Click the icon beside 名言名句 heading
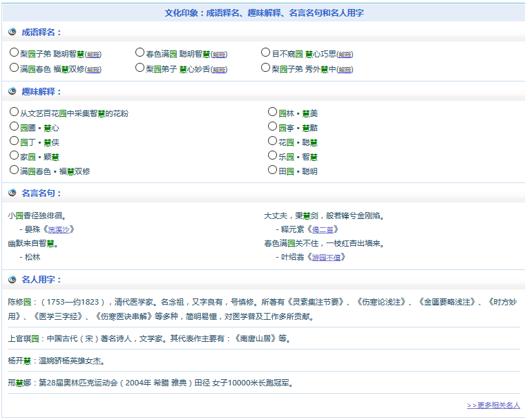The image size is (525, 420). pos(12,193)
